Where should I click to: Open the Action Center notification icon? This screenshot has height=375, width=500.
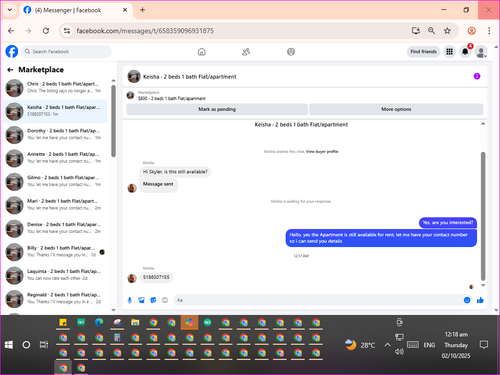point(484,345)
